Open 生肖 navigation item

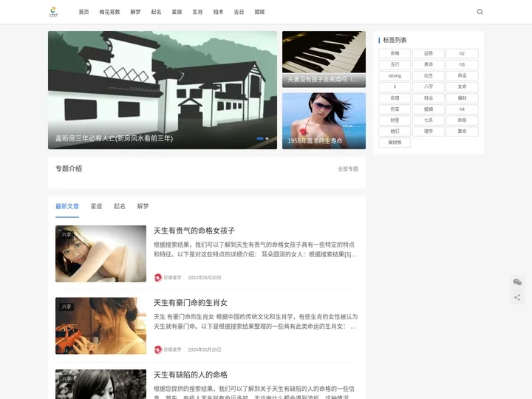pos(197,12)
